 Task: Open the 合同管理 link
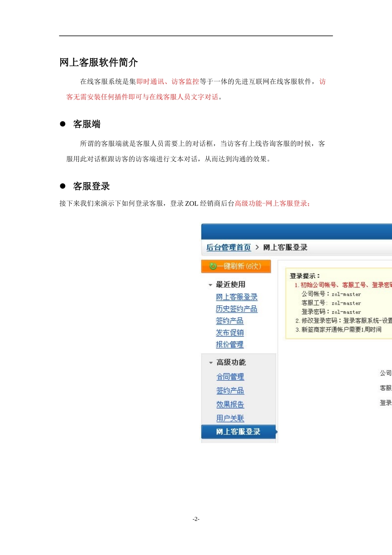pos(230,377)
